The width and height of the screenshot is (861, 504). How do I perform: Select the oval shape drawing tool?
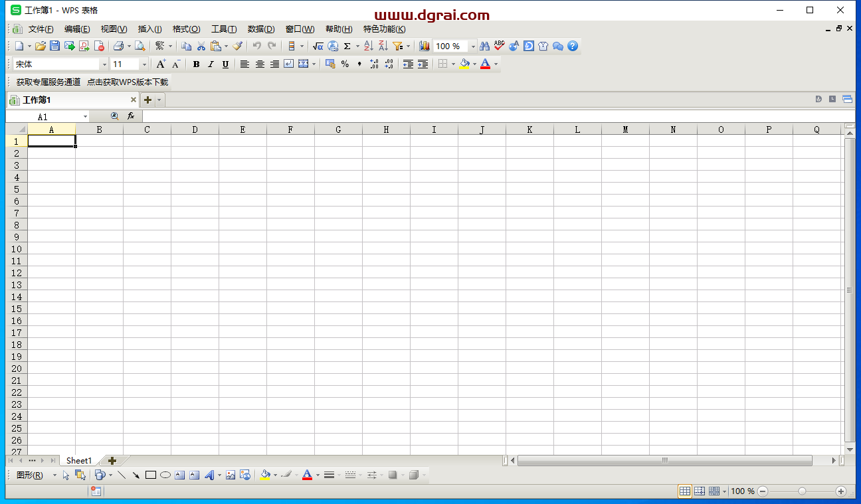pyautogui.click(x=165, y=475)
